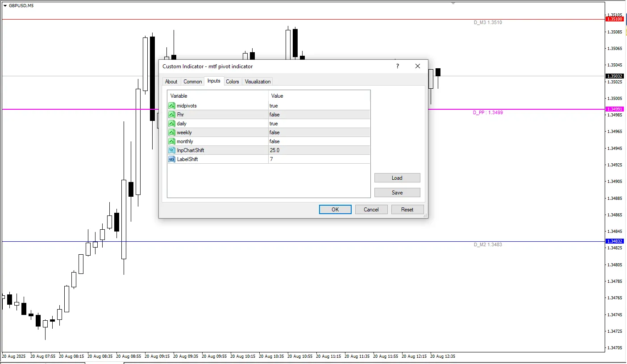Open the Visualization tab
The width and height of the screenshot is (627, 364).
(x=257, y=82)
